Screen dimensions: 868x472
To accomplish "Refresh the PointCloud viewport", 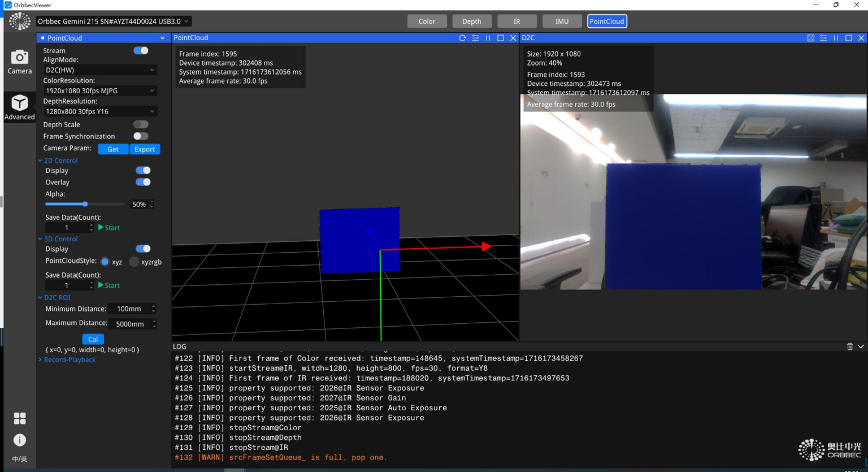I will (462, 38).
